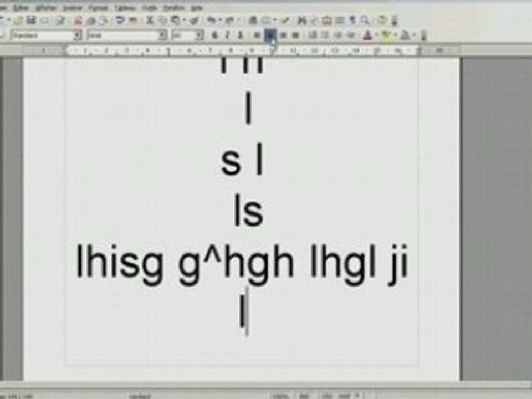Click the text line "ls"
The width and height of the screenshot is (532, 399).
(249, 211)
